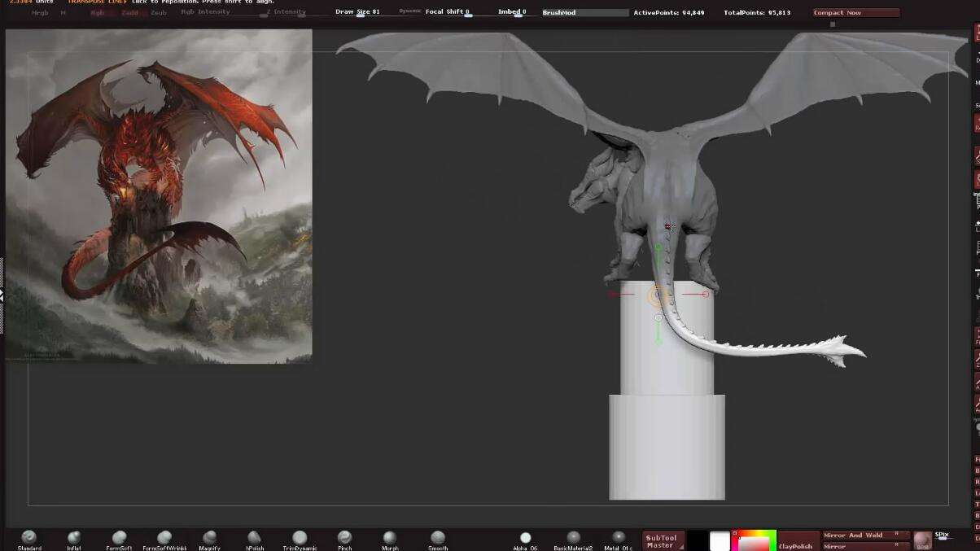Activate the TrimDynamic brush
The width and height of the screenshot is (980, 551).
click(x=300, y=538)
